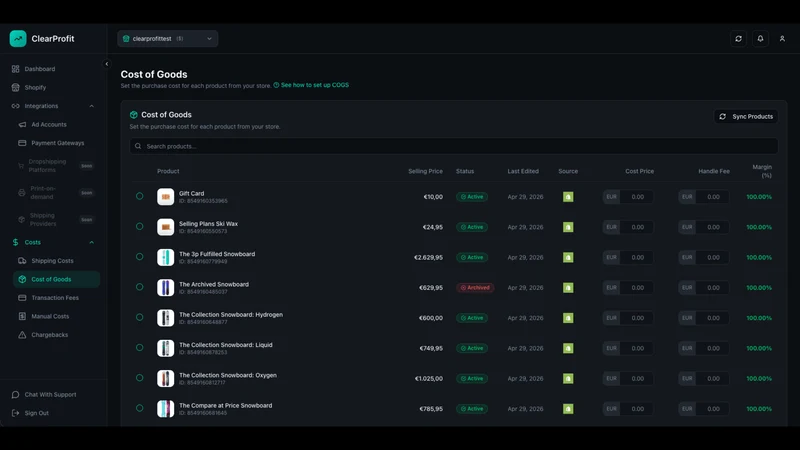800x450 pixels.
Task: Select Cost of Goods in sidebar
Action: [x=56, y=279]
